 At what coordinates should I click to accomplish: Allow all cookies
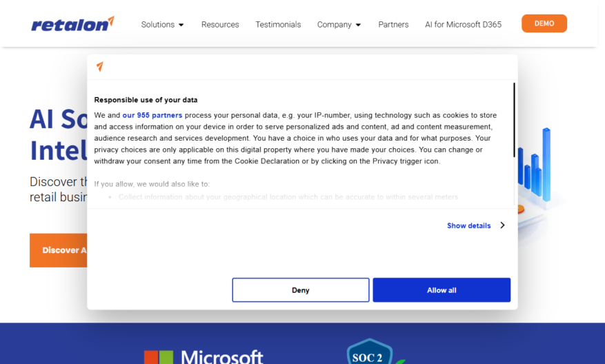tap(442, 290)
